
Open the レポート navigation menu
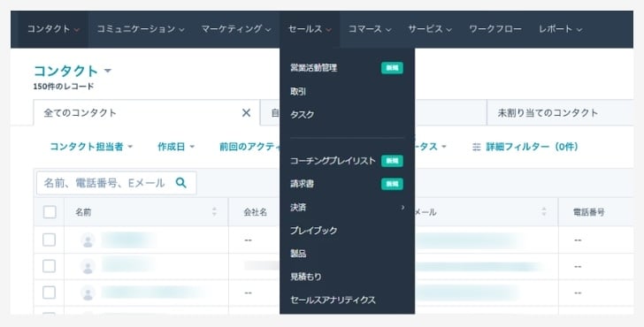560,29
